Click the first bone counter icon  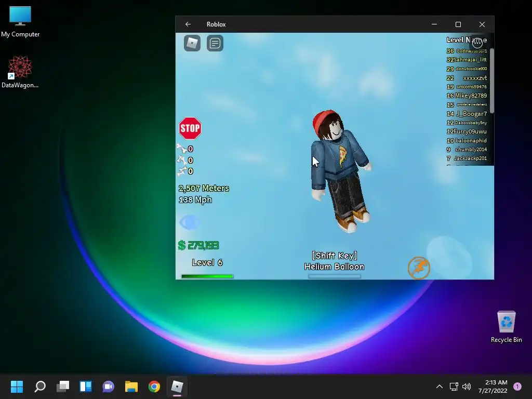pyautogui.click(x=181, y=148)
